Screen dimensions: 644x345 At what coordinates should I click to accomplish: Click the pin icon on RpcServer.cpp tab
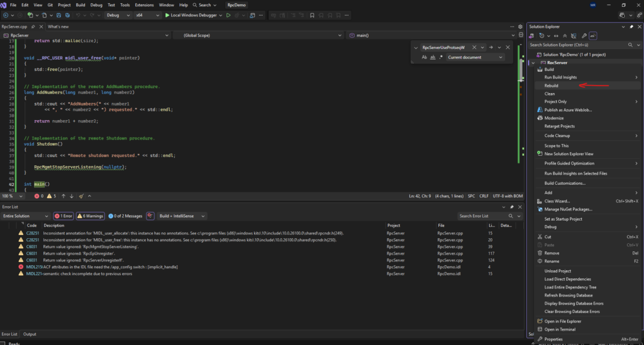pos(33,26)
